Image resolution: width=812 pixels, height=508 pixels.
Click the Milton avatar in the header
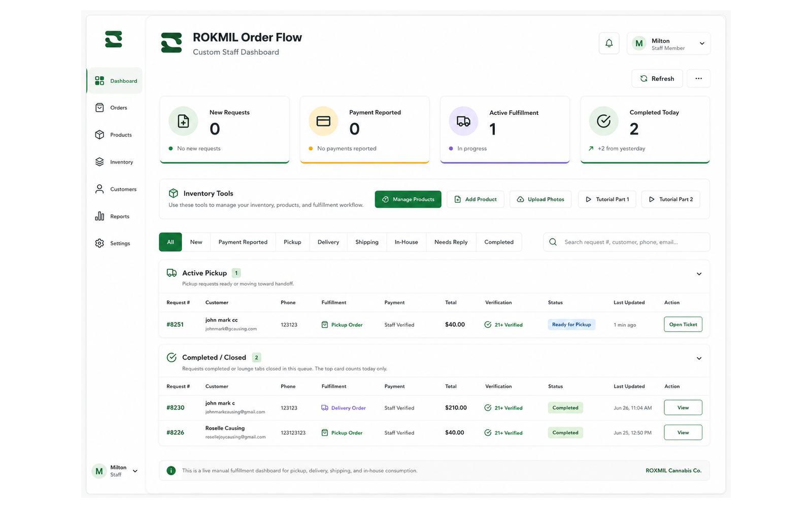639,44
